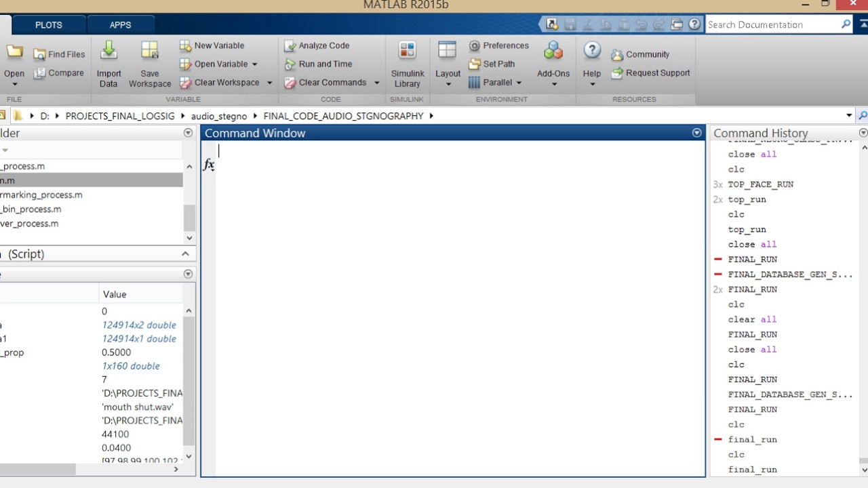Image resolution: width=868 pixels, height=488 pixels.
Task: Click in the Command Window prompt
Action: click(x=460, y=151)
